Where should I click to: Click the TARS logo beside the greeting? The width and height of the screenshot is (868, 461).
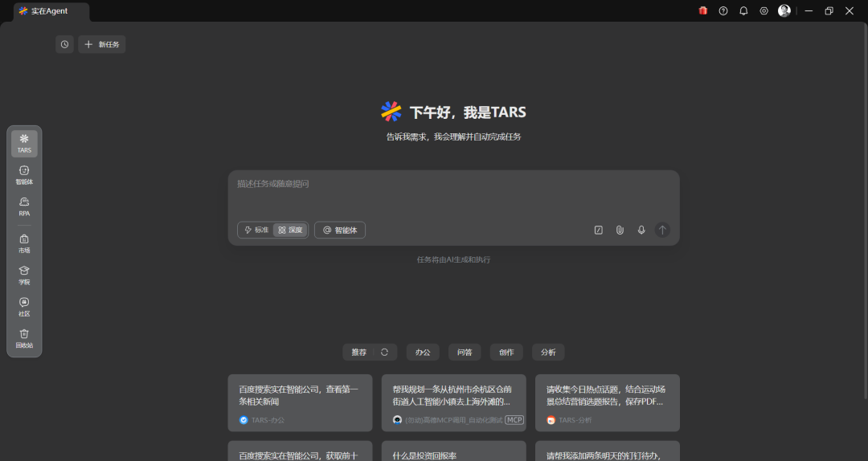(x=391, y=112)
